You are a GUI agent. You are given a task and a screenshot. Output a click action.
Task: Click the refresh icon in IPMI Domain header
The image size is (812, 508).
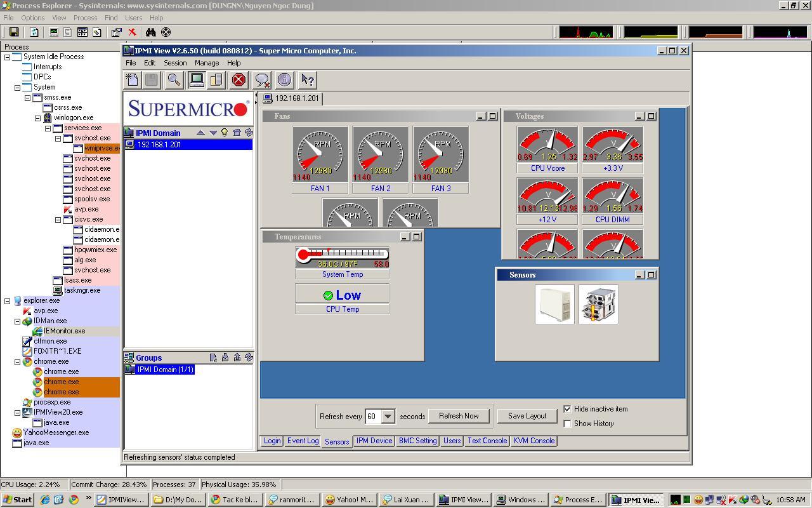click(249, 133)
